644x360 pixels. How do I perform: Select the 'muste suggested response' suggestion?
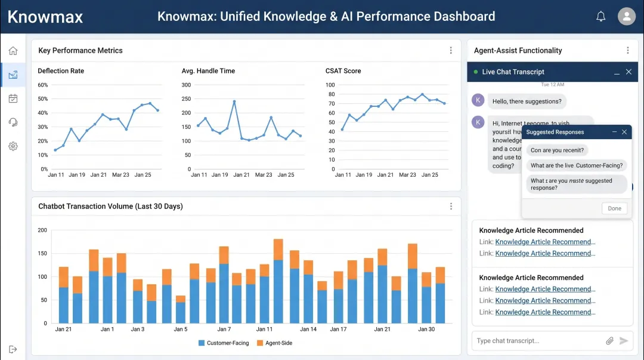click(576, 184)
